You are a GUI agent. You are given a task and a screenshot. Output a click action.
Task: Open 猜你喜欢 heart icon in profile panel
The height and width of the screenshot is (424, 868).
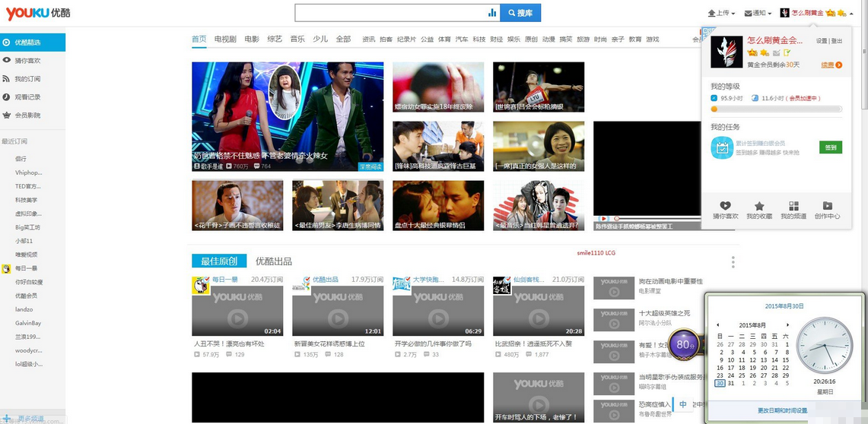click(x=725, y=206)
